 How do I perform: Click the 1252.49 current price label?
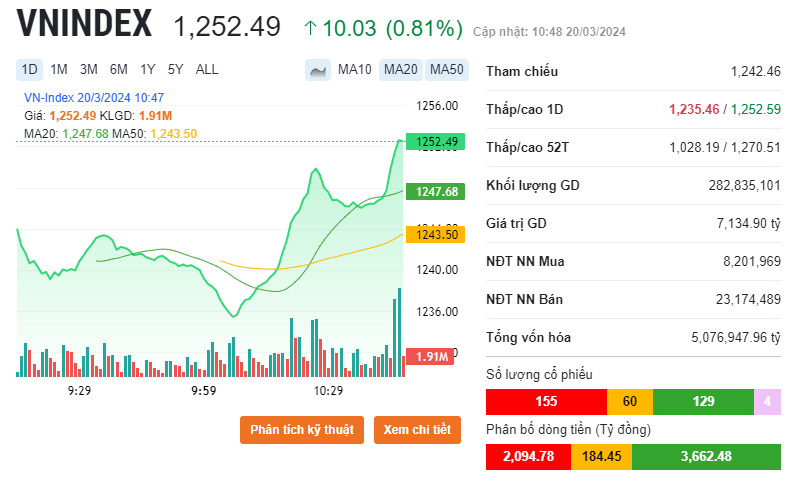436,142
